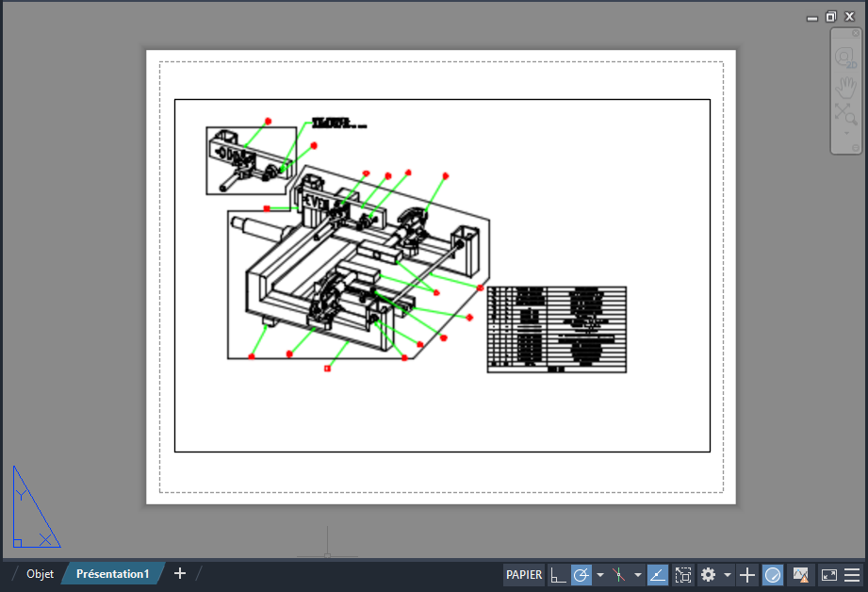
Task: Restore down the drawing window
Action: click(831, 17)
